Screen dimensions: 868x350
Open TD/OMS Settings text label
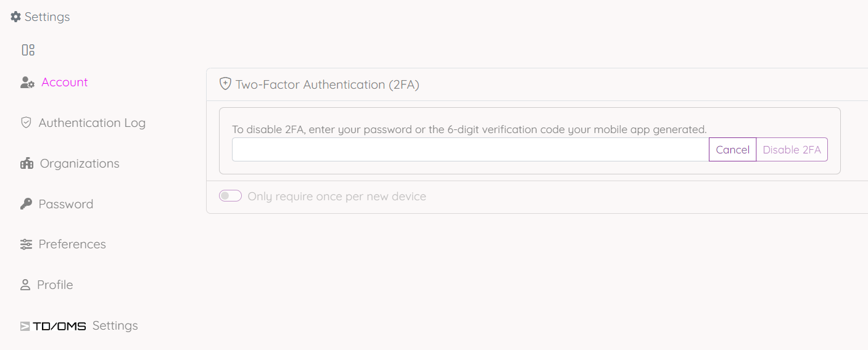click(115, 325)
